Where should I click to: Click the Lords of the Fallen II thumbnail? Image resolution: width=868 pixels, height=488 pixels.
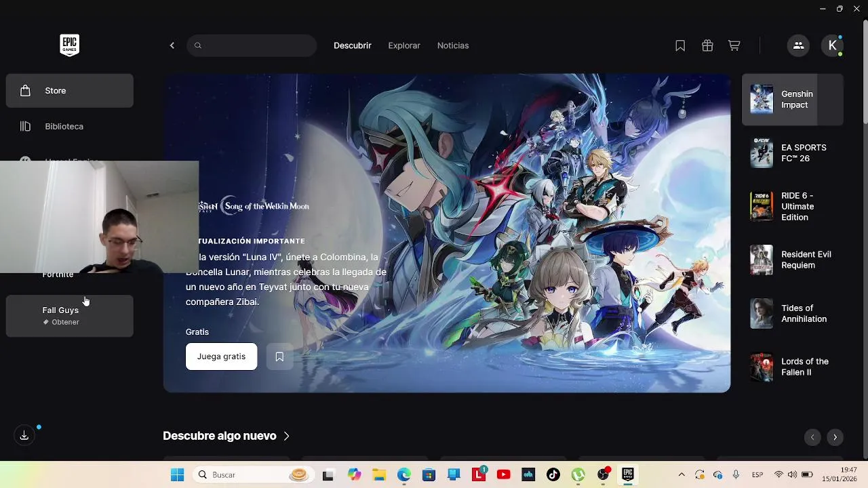762,367
